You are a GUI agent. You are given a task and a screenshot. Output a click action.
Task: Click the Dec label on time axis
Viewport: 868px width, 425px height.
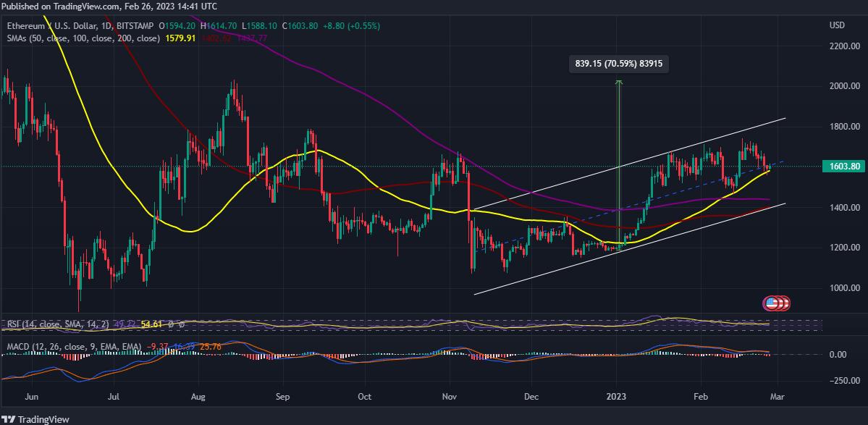tap(531, 397)
